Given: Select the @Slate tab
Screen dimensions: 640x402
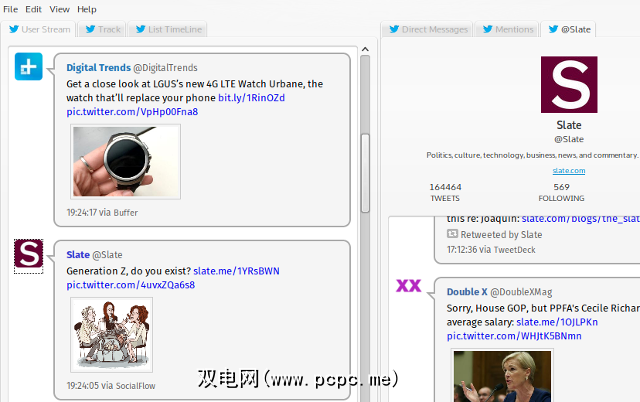Looking at the screenshot, I should pyautogui.click(x=569, y=29).
